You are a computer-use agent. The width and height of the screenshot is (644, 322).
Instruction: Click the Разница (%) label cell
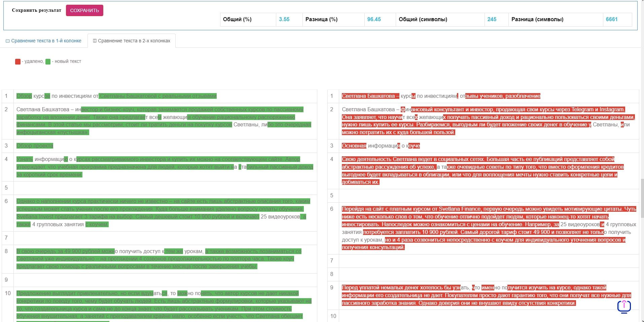[x=333, y=19]
